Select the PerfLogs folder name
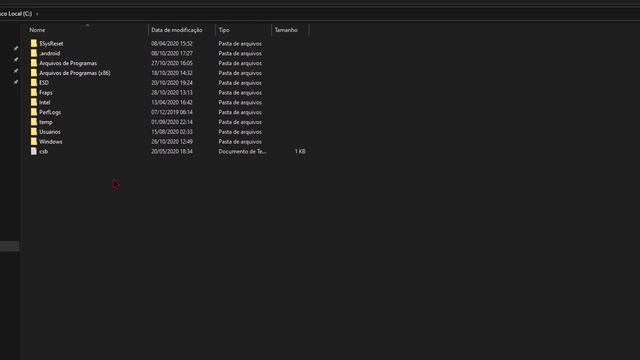Image resolution: width=640 pixels, height=360 pixels. pyautogui.click(x=50, y=112)
